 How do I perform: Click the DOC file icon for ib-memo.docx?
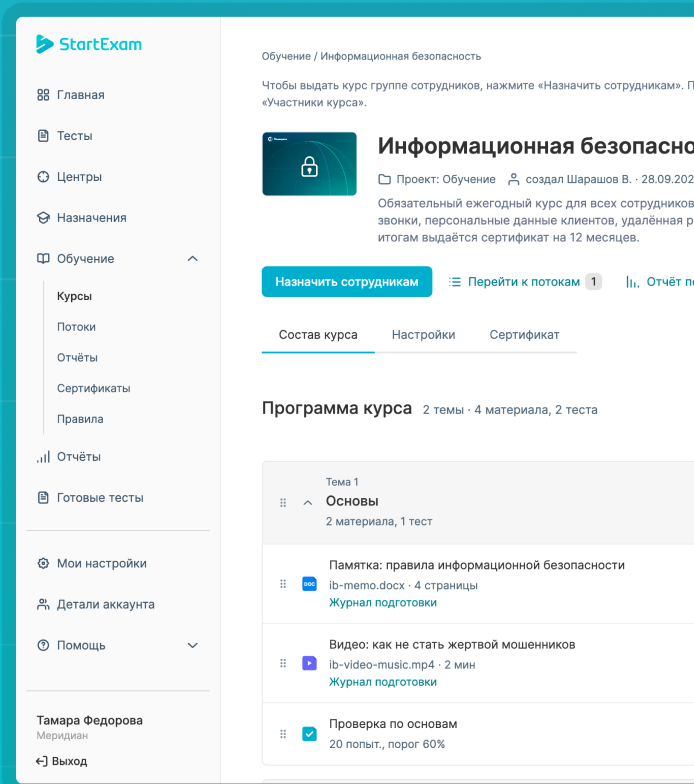click(310, 584)
